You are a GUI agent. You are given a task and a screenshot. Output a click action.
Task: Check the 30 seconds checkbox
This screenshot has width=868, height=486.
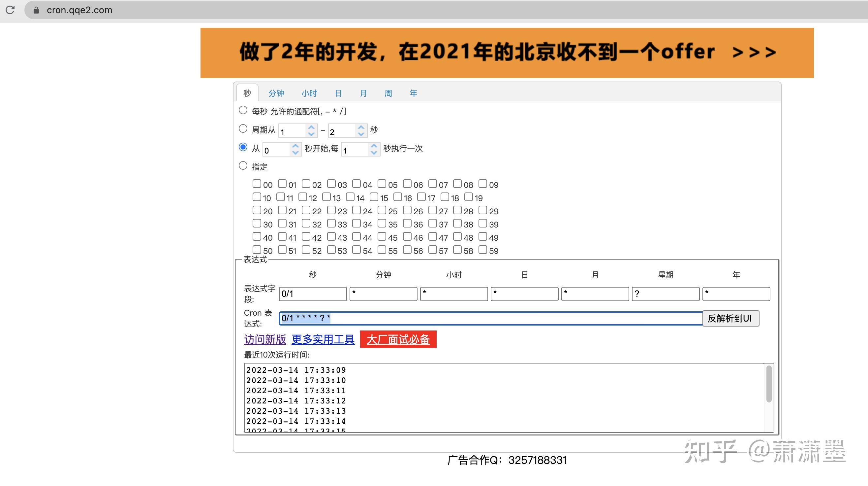coord(257,223)
